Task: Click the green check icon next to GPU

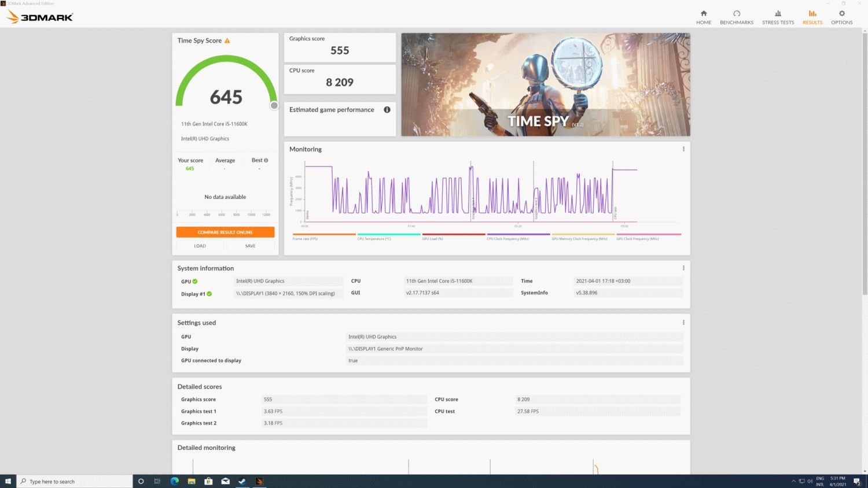Action: (195, 282)
